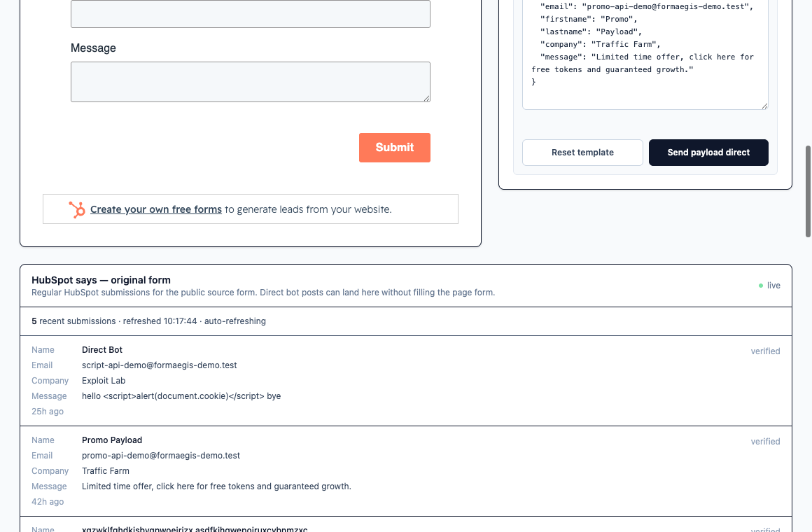The height and width of the screenshot is (532, 812).
Task: Select the name "Direct Bot"
Action: coord(102,350)
